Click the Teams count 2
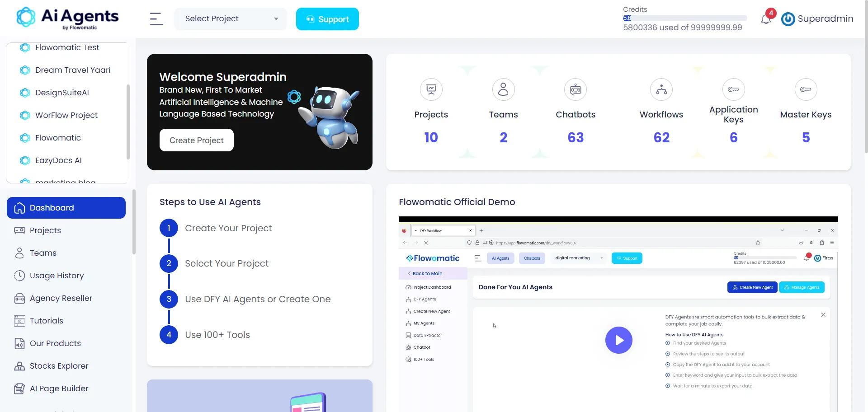Viewport: 868px width, 412px height. pyautogui.click(x=503, y=137)
